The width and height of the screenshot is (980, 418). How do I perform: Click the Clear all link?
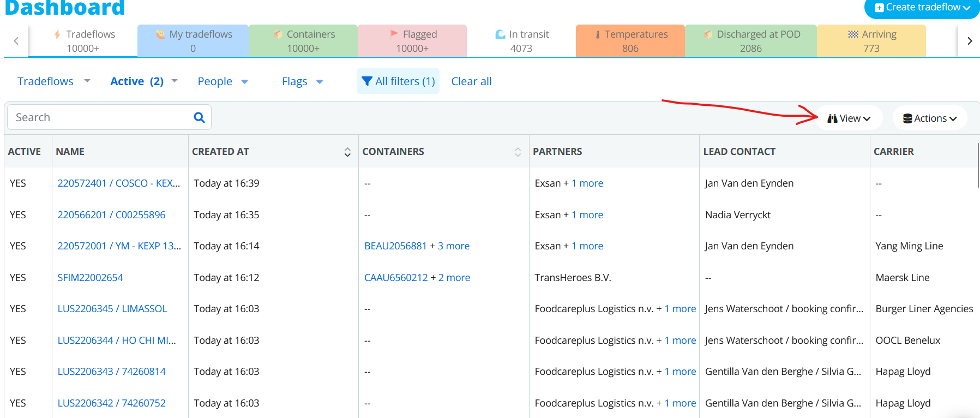[x=471, y=81]
